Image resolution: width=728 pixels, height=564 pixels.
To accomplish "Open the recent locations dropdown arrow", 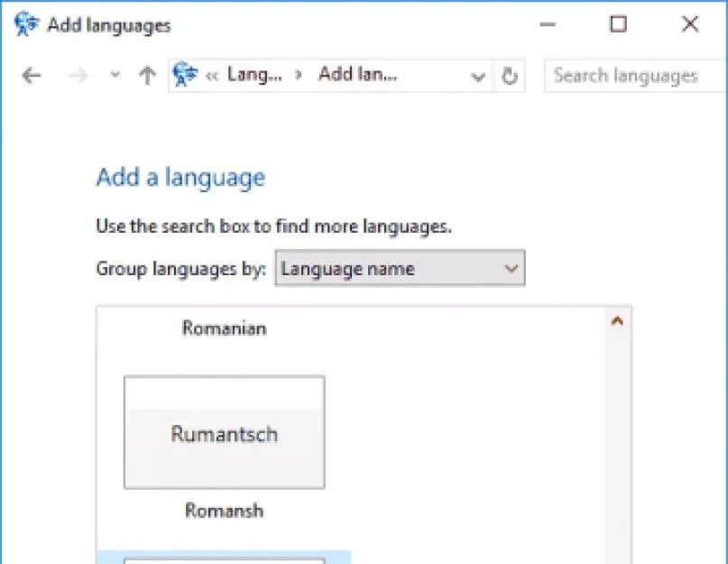I will click(115, 74).
